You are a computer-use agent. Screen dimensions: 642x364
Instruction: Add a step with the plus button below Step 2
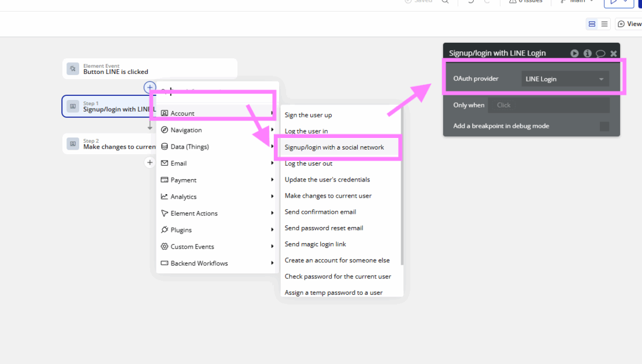click(x=150, y=162)
